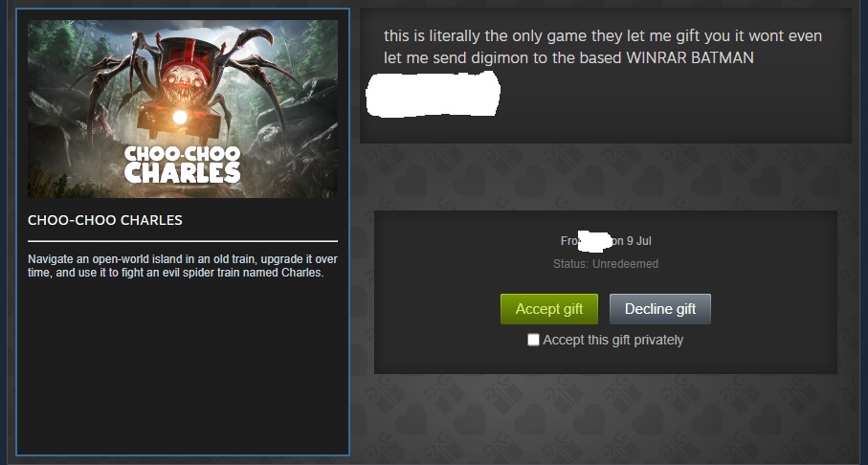Enable the Accept this gift privately checkbox
The height and width of the screenshot is (465, 868).
pyautogui.click(x=533, y=340)
